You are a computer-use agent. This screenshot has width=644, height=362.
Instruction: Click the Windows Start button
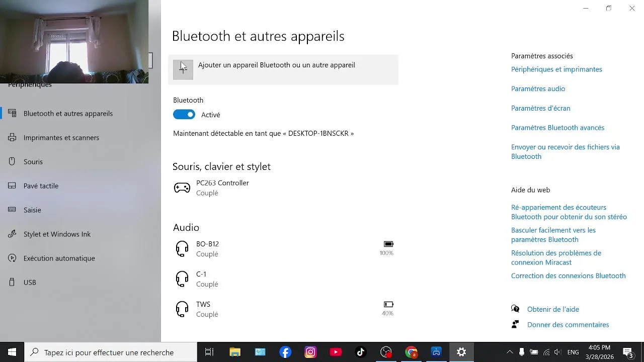pyautogui.click(x=12, y=352)
